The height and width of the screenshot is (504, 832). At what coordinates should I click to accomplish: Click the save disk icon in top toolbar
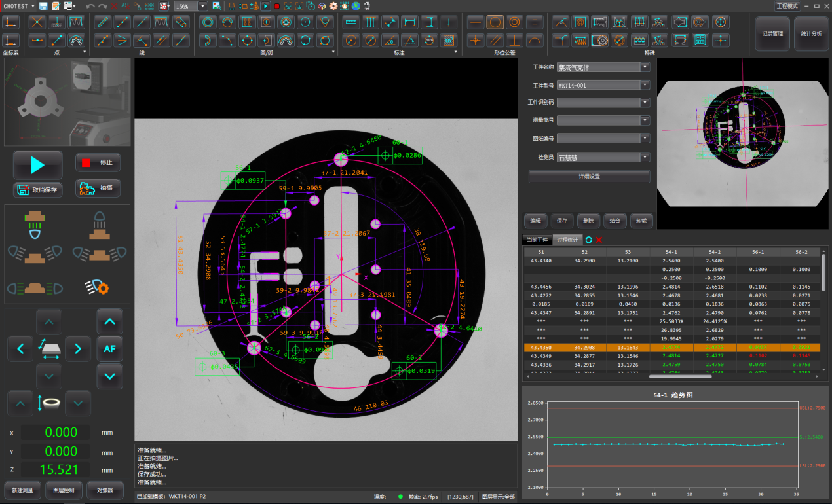(43, 6)
